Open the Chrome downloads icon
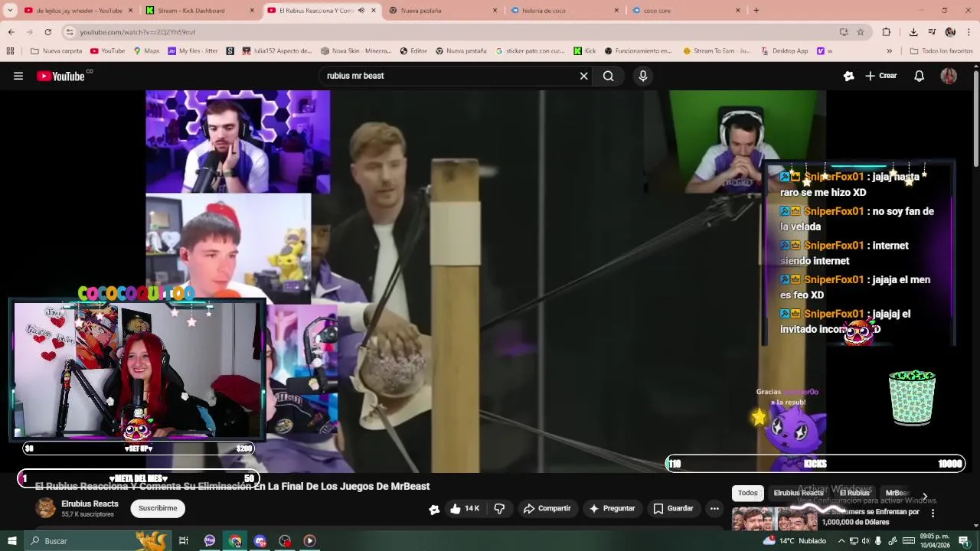Viewport: 980px width, 551px height. tap(913, 32)
